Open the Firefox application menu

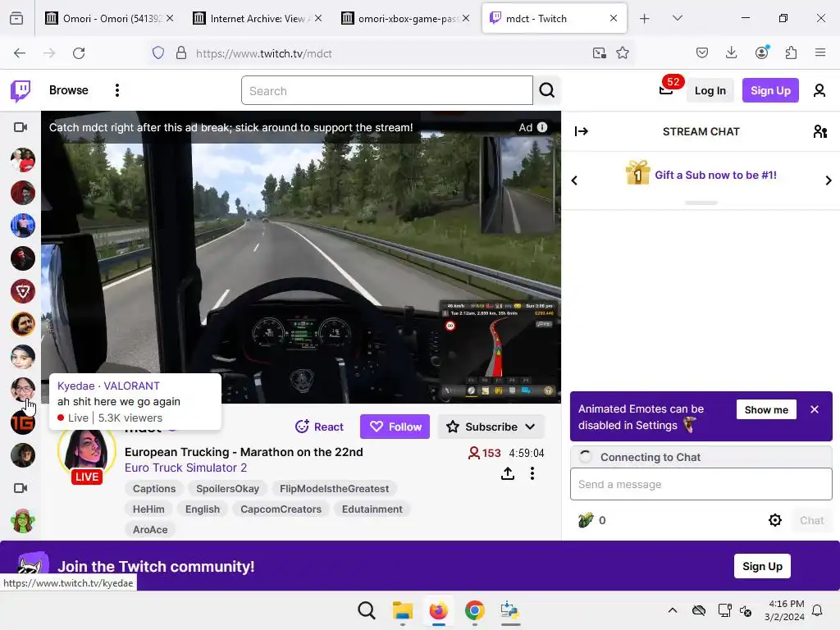[x=819, y=52]
